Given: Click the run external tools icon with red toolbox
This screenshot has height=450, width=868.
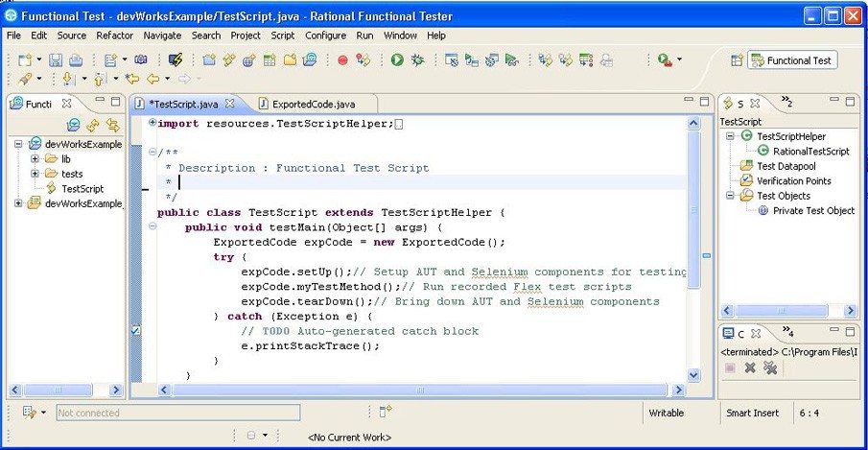Looking at the screenshot, I should point(665,59).
